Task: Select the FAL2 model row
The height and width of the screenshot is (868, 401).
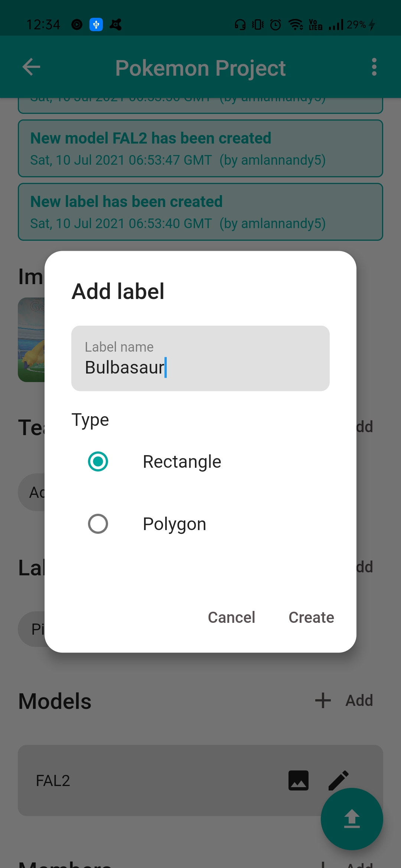Action: [x=200, y=780]
